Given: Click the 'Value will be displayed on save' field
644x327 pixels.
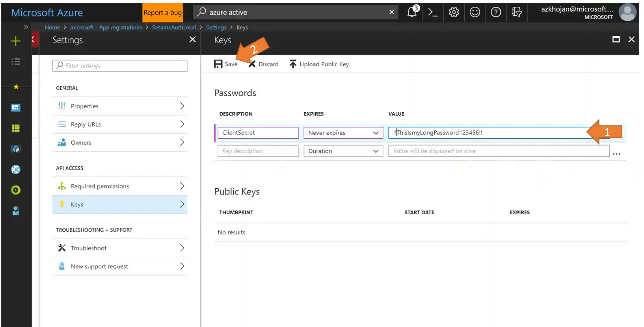Looking at the screenshot, I should [x=499, y=151].
